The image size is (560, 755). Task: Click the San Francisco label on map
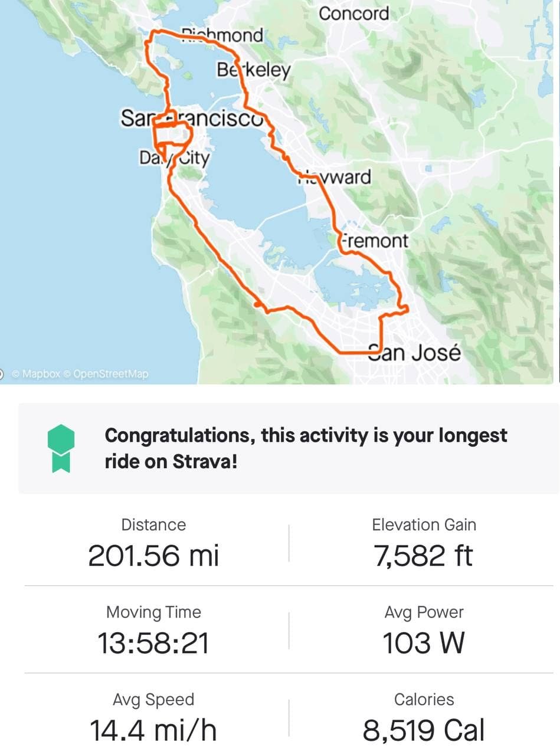pyautogui.click(x=192, y=118)
